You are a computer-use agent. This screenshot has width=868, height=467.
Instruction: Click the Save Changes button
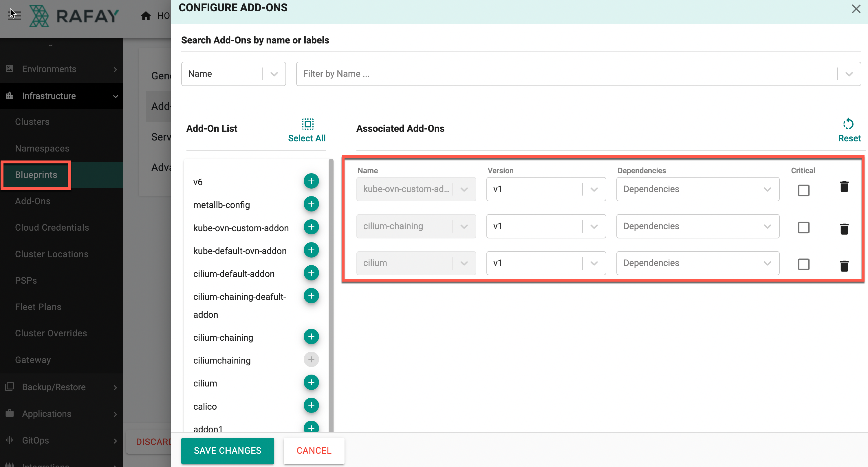click(228, 451)
